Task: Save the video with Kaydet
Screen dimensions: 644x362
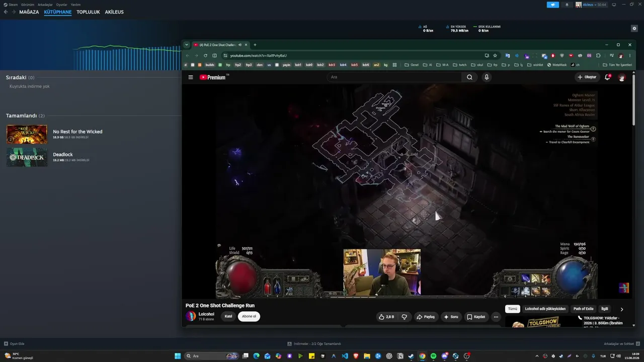Action: (476, 317)
